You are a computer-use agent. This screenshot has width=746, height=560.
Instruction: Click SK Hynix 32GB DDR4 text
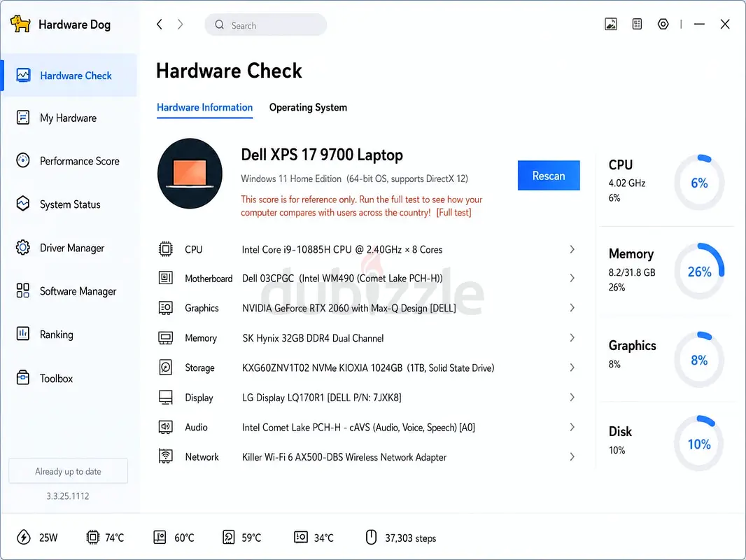click(313, 338)
